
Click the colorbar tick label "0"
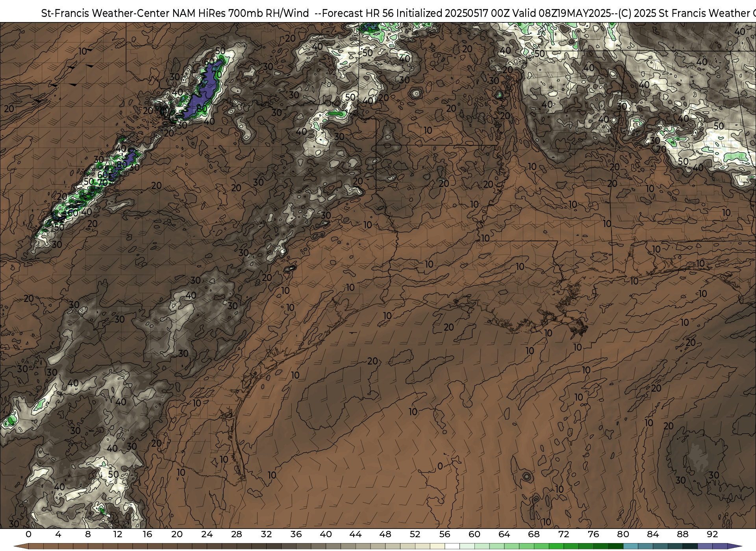click(28, 534)
